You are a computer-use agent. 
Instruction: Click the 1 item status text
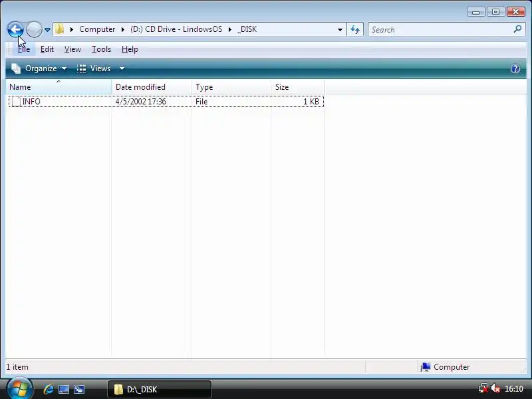(x=17, y=367)
